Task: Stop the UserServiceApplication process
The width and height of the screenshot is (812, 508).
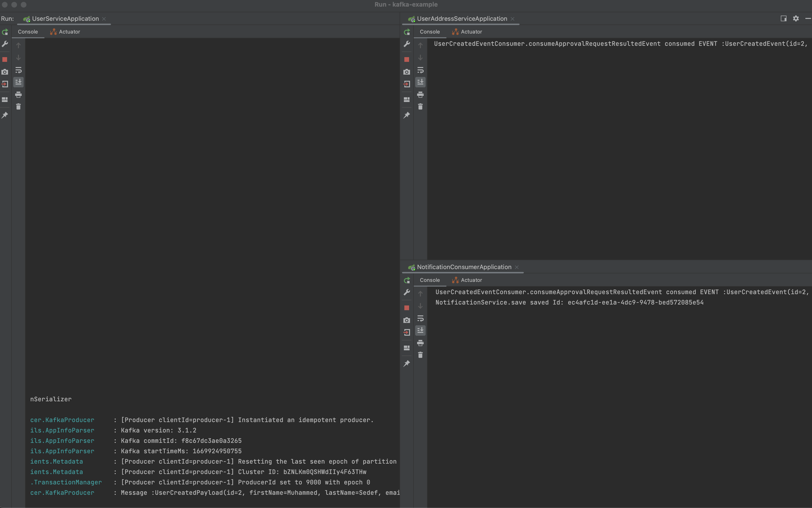Action: click(x=5, y=59)
